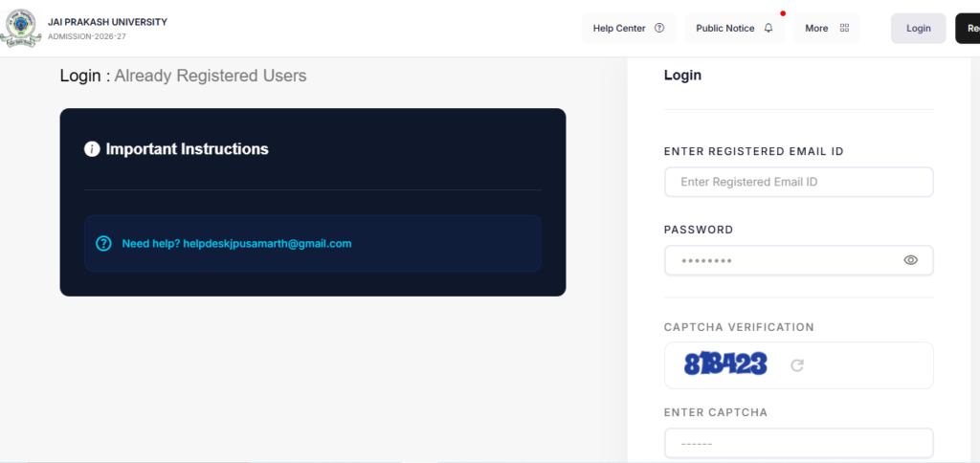Expand the More menu
The image size is (980, 463).
click(x=827, y=28)
